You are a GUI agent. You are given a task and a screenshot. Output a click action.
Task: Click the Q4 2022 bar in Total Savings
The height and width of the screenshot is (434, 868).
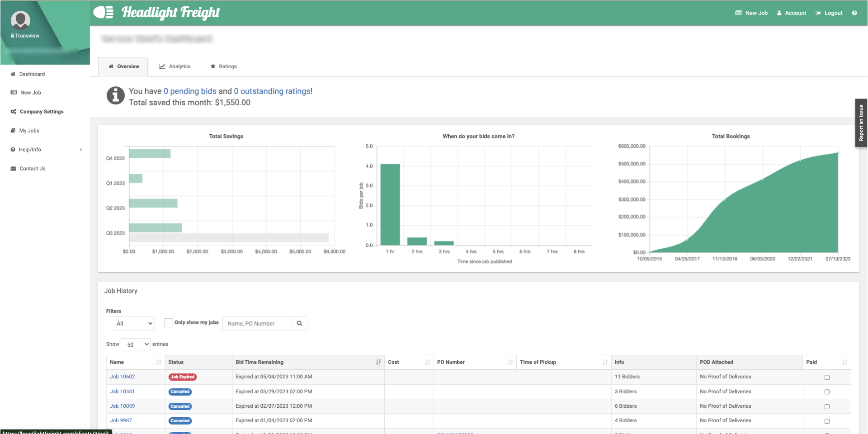click(x=150, y=154)
